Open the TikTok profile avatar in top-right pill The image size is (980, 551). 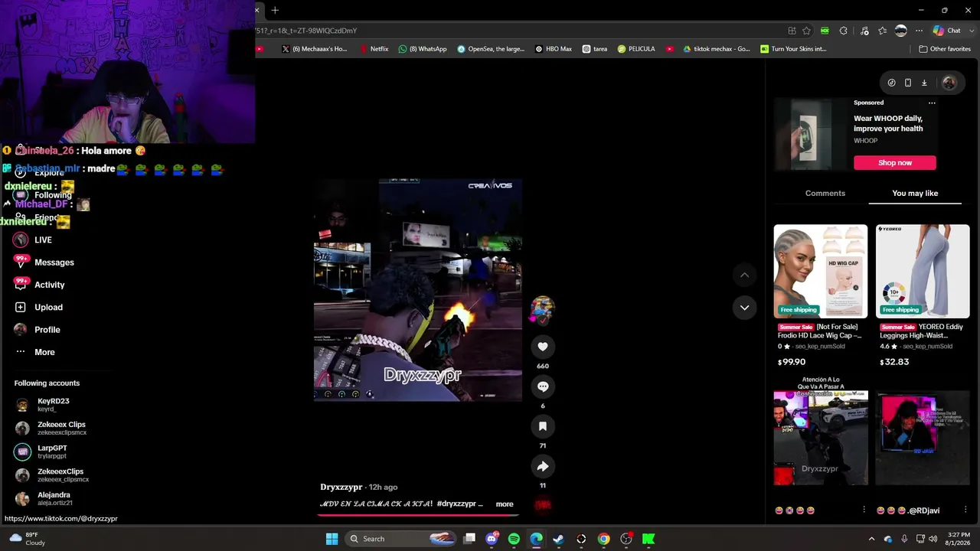(x=949, y=83)
